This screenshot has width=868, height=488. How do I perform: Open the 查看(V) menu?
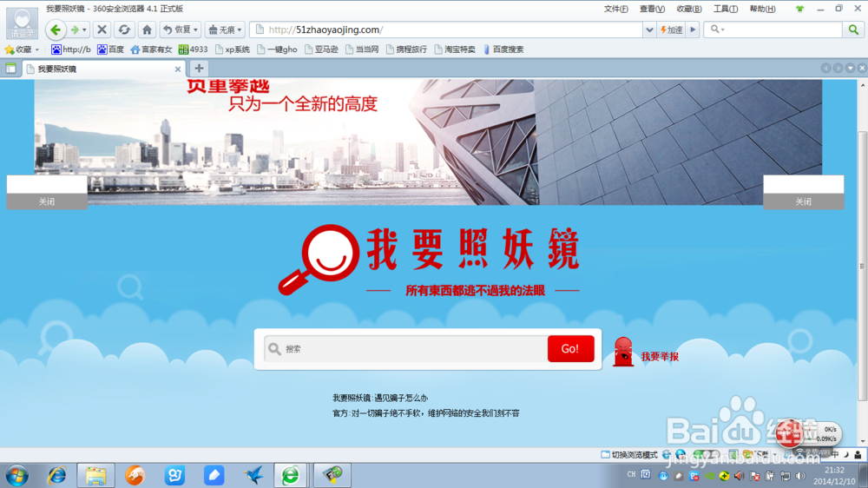pyautogui.click(x=652, y=9)
